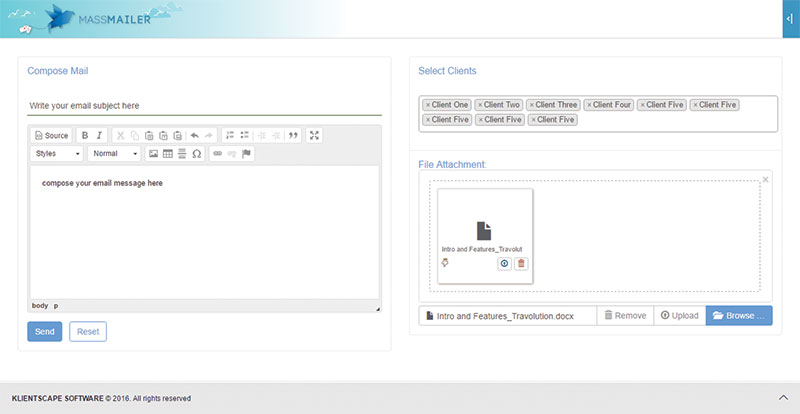Viewport: 800px width, 414px height.
Task: Click the Undo arrow in editor toolbar
Action: pyautogui.click(x=194, y=135)
